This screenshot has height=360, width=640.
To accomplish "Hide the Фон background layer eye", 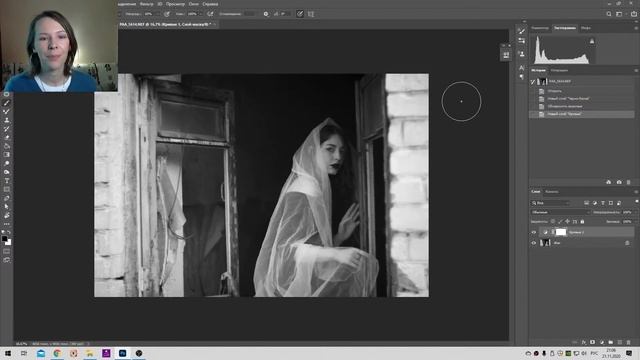I will [x=533, y=243].
